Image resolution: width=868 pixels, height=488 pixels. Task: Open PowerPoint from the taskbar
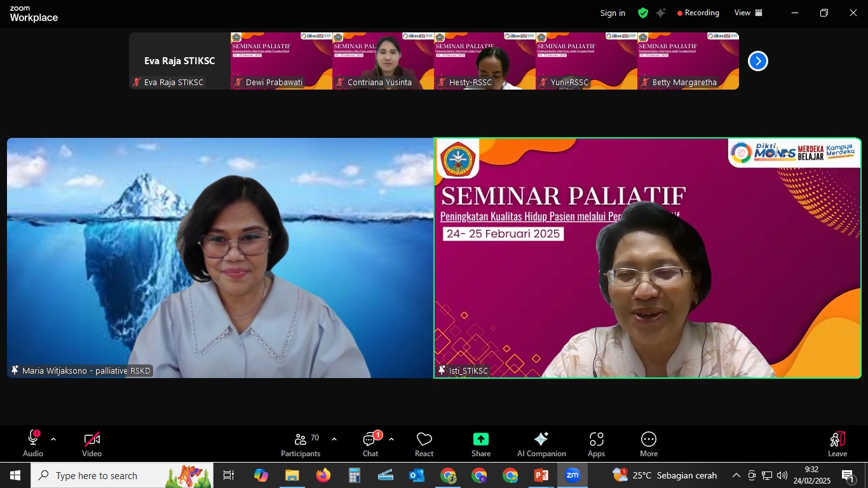point(541,475)
